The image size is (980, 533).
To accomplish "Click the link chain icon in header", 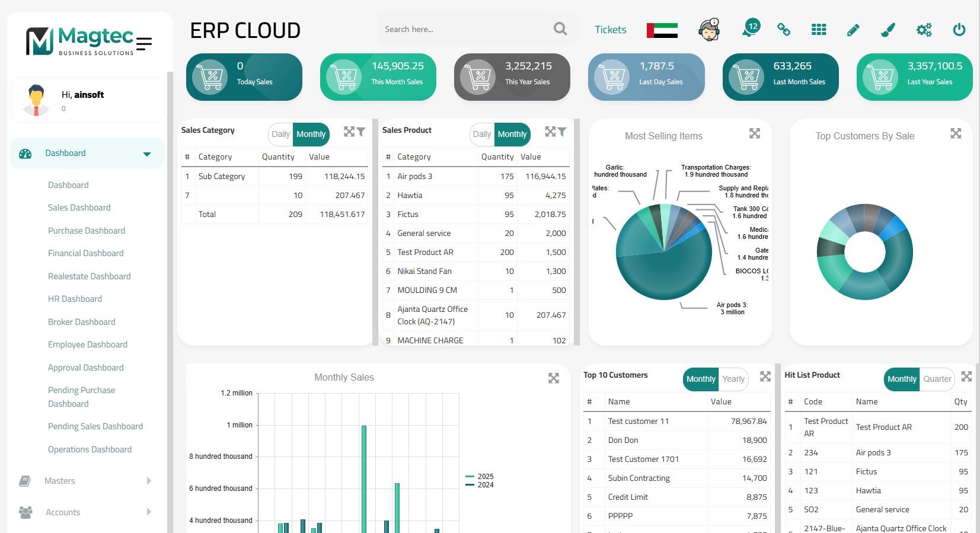I will click(784, 30).
